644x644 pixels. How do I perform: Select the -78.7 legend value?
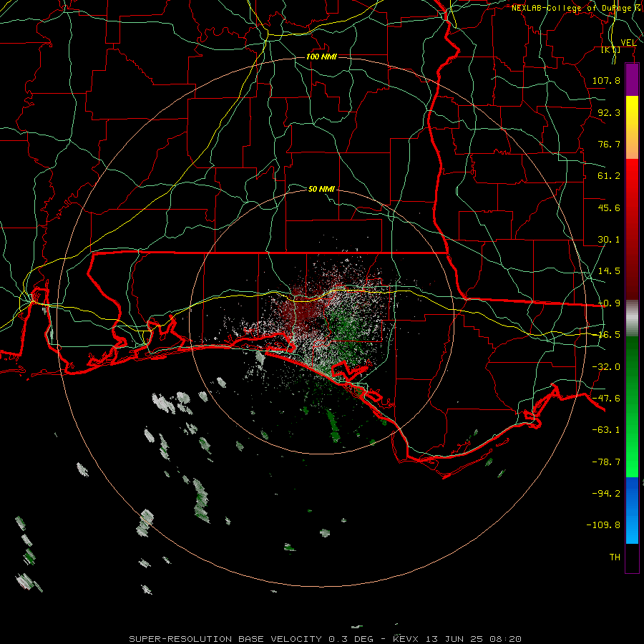[x=606, y=462]
